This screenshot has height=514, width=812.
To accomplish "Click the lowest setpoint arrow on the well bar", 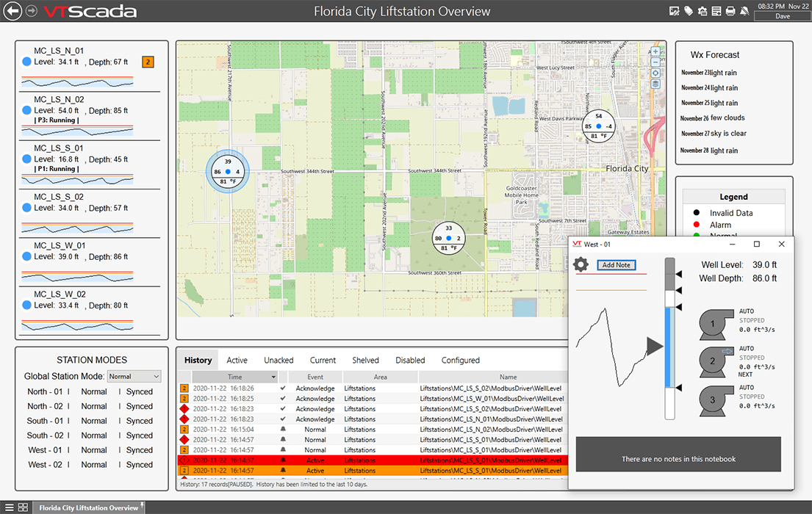I will click(679, 388).
